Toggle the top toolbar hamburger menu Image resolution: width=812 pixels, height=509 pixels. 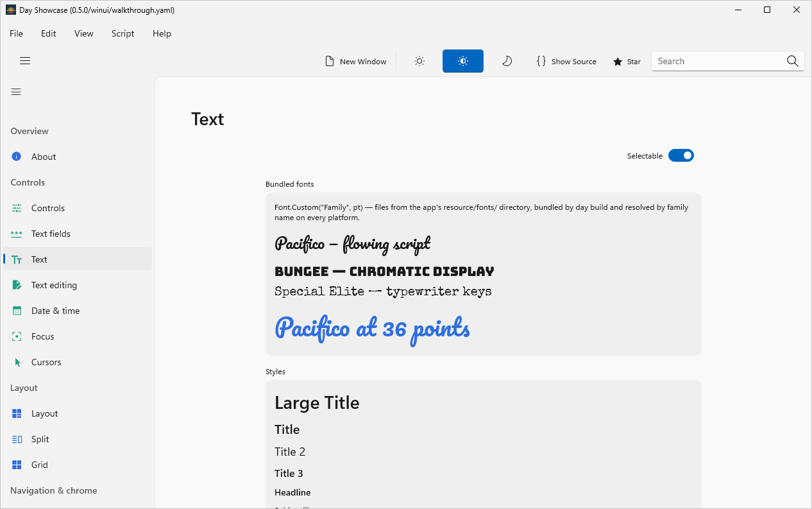[x=25, y=61]
